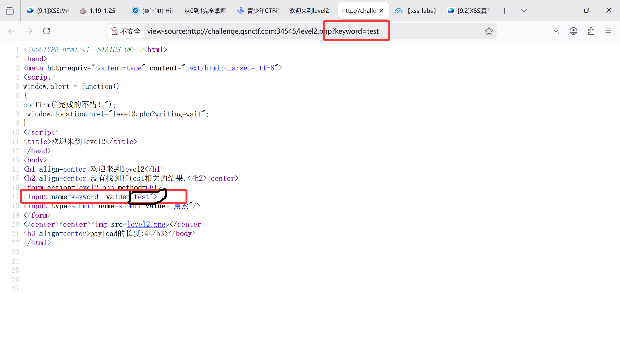The image size is (620, 364).
Task: Click the back navigation arrow
Action: [12, 31]
